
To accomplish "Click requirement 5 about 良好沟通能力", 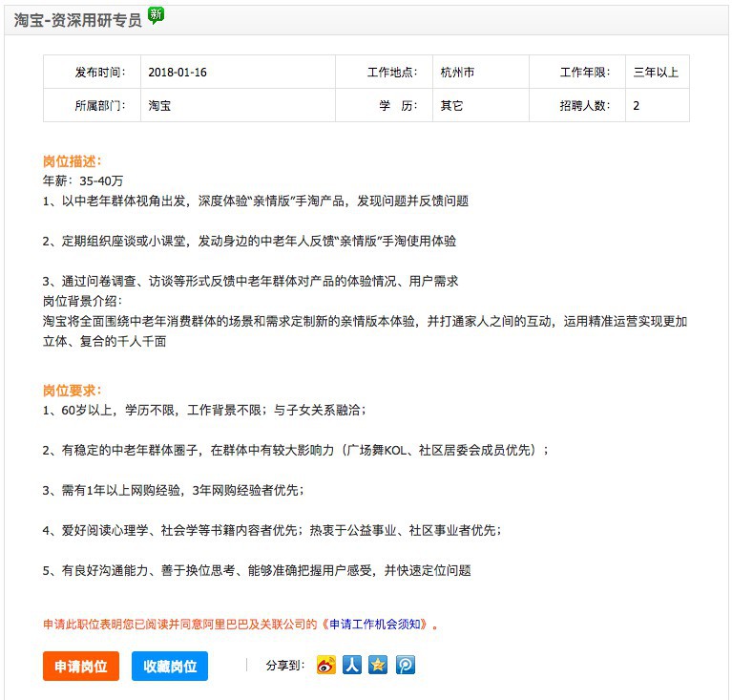I will tap(257, 570).
